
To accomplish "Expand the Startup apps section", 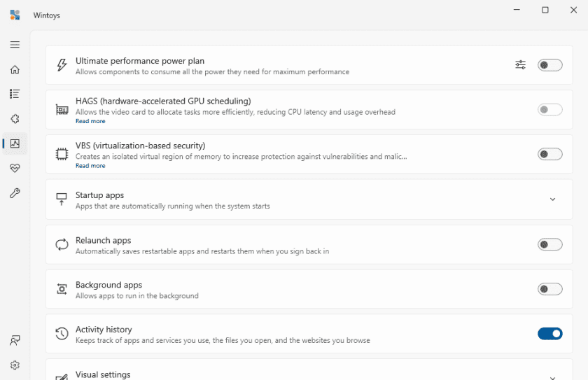I will tap(552, 199).
